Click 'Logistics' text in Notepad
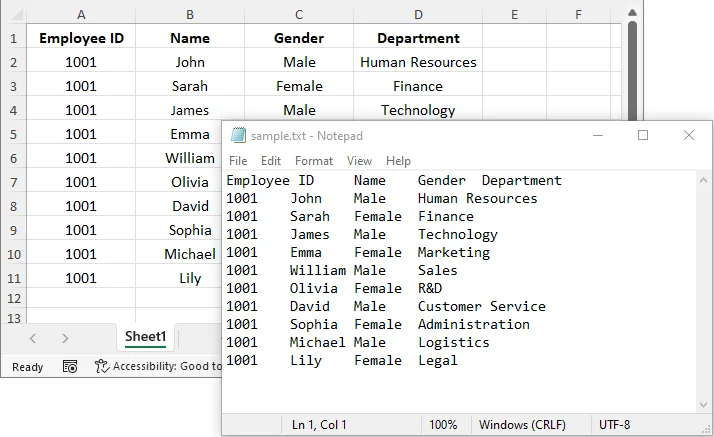This screenshot has width=714, height=437. [x=454, y=342]
